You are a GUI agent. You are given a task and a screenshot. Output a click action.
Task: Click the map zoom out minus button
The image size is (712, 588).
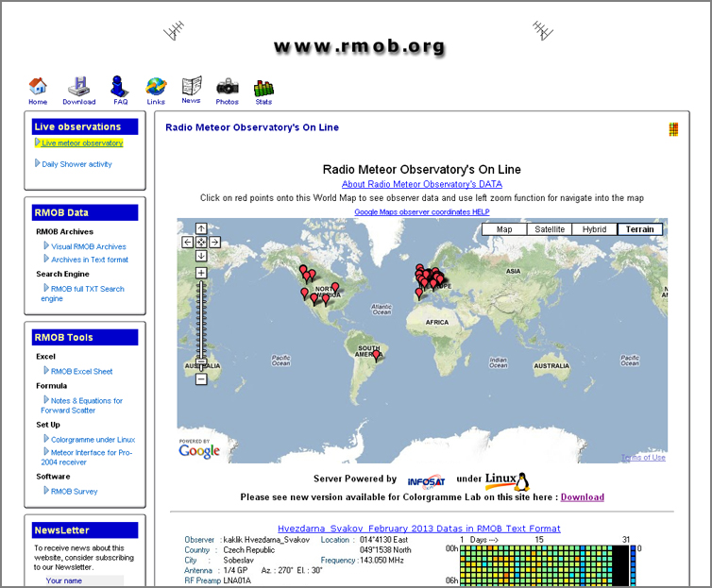pos(201,379)
